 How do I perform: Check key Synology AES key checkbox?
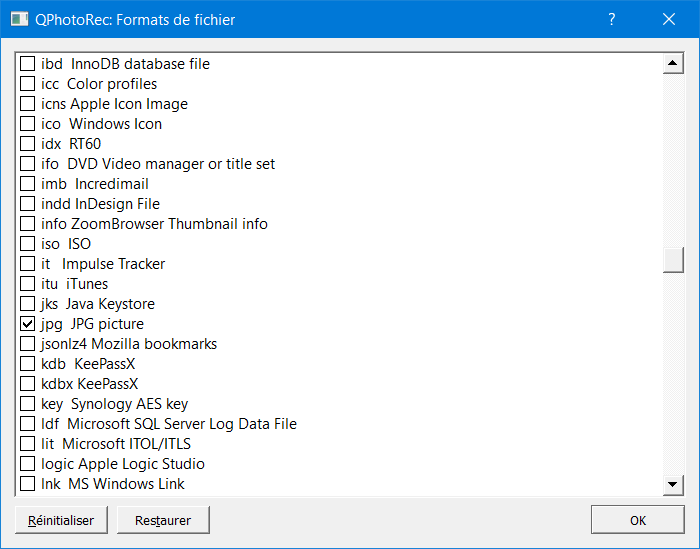click(28, 404)
